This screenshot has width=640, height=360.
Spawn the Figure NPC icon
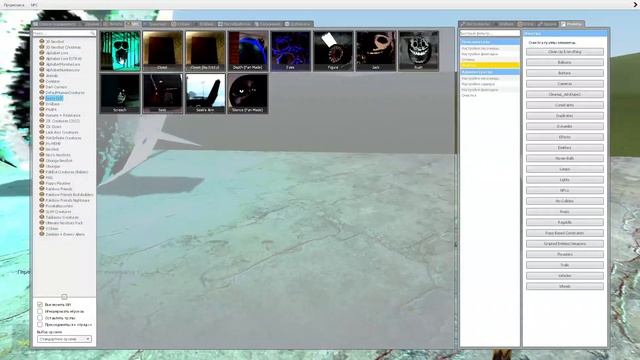[x=333, y=51]
